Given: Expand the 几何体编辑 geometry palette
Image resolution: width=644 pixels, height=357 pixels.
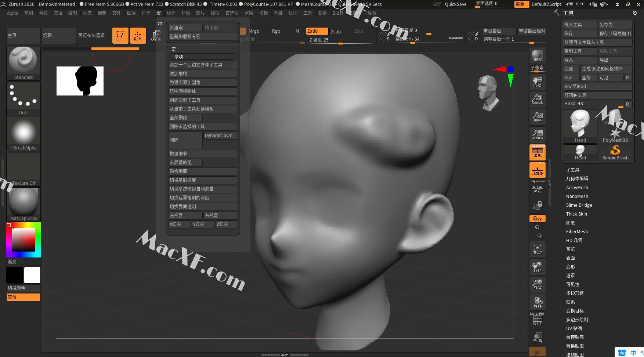Looking at the screenshot, I should [577, 178].
